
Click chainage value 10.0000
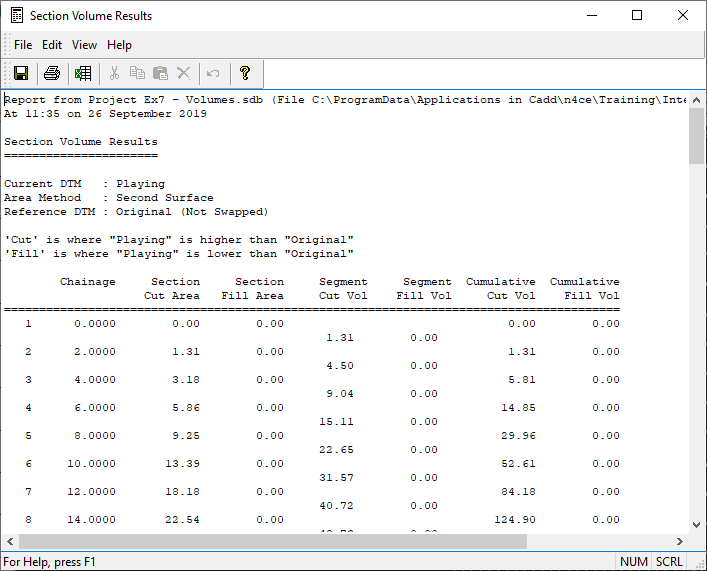click(x=91, y=463)
